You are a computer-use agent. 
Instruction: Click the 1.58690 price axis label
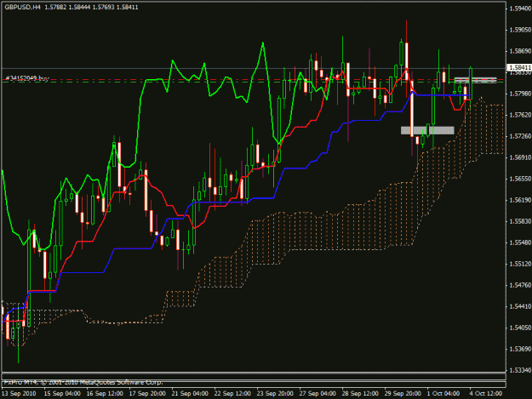click(520, 51)
